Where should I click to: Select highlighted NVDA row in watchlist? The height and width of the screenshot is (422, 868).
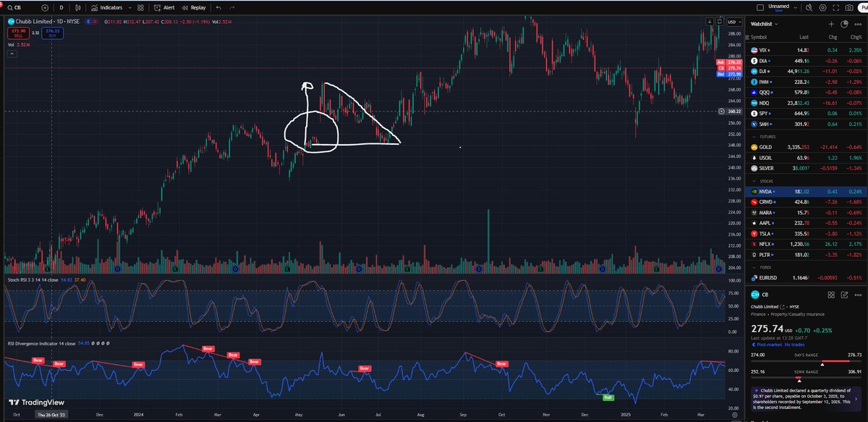(807, 191)
